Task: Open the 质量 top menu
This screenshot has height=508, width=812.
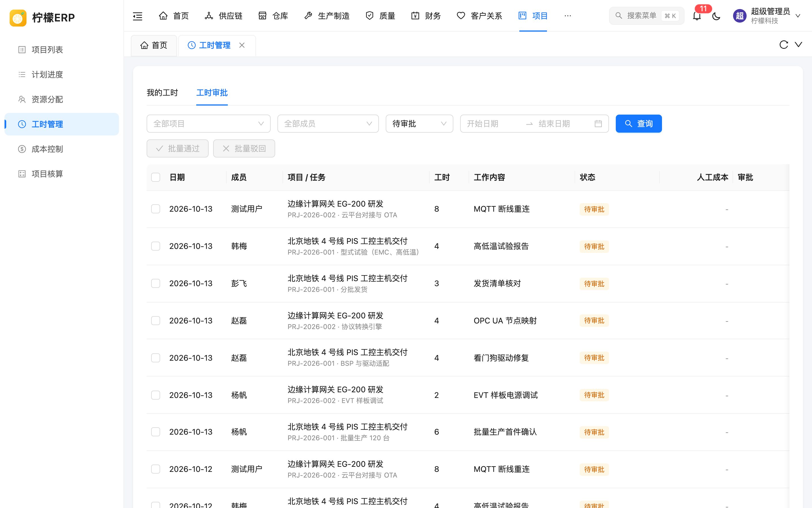Action: 380,16
